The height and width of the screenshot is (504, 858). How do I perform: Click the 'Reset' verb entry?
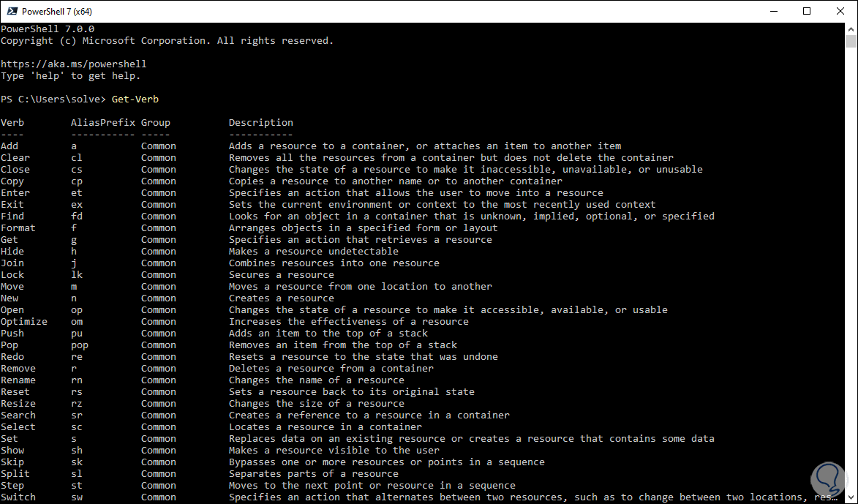[15, 392]
